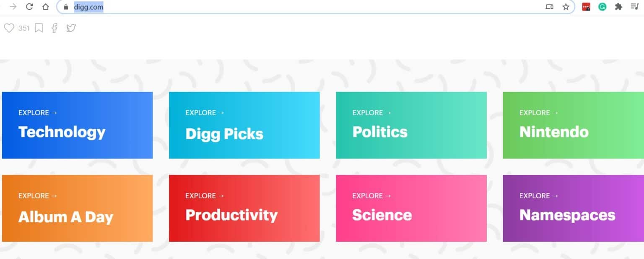Click the cast/devices icon in address bar
Image resolution: width=644 pixels, height=259 pixels.
pyautogui.click(x=549, y=7)
